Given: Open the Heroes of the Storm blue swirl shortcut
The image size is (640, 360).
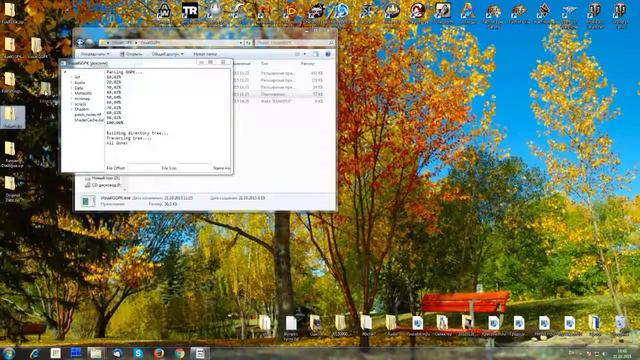Looking at the screenshot, I should tap(341, 11).
